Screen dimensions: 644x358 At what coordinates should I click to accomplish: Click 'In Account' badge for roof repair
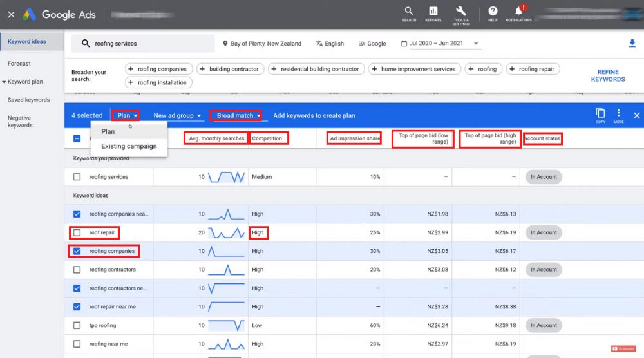pos(544,232)
